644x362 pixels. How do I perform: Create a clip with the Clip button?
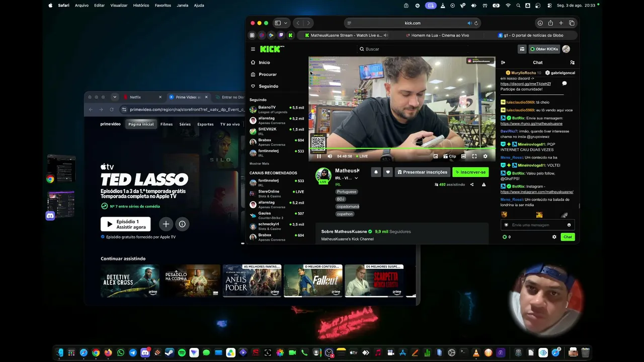pos(449,156)
